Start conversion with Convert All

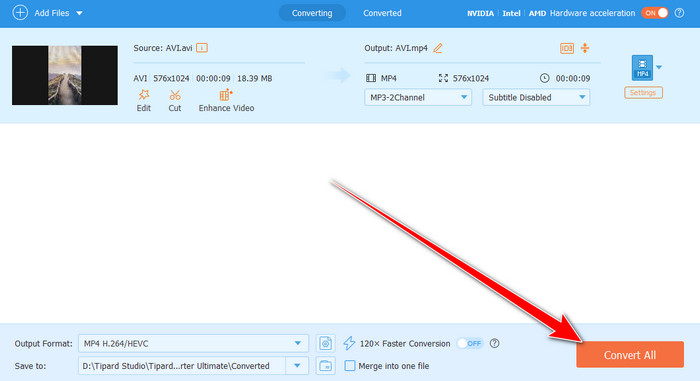629,355
